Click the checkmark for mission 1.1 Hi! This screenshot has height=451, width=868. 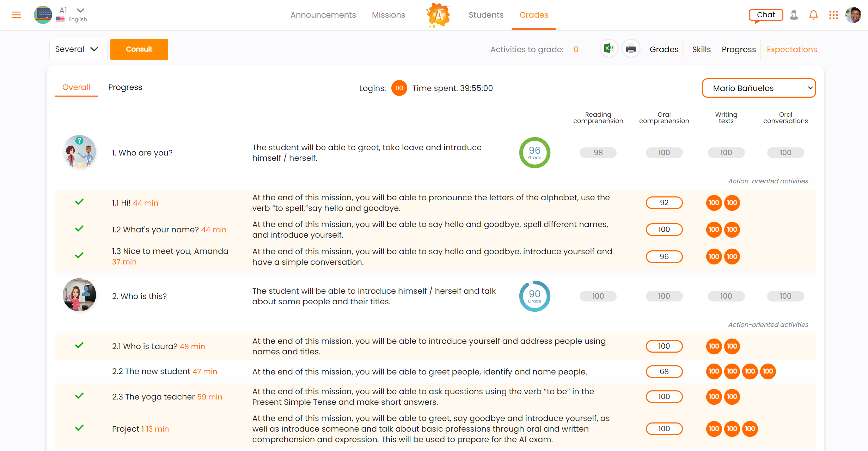pyautogui.click(x=79, y=202)
